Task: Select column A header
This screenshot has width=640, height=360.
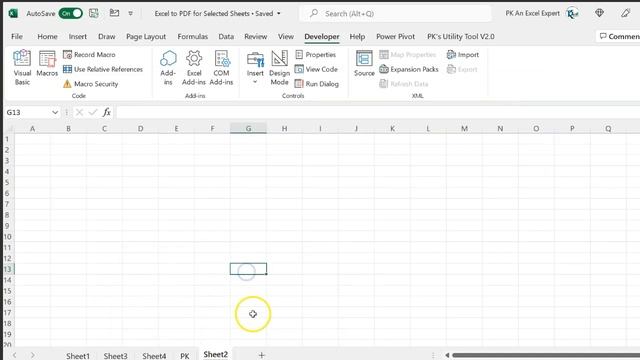Action: [x=32, y=129]
